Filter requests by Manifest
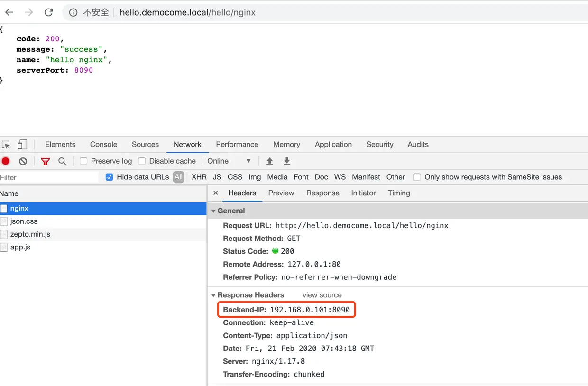 point(366,177)
